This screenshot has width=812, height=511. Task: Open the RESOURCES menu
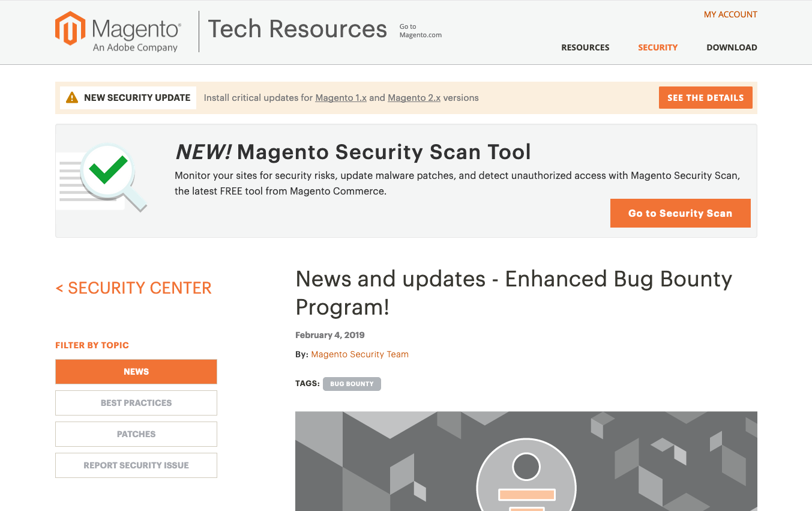click(585, 47)
